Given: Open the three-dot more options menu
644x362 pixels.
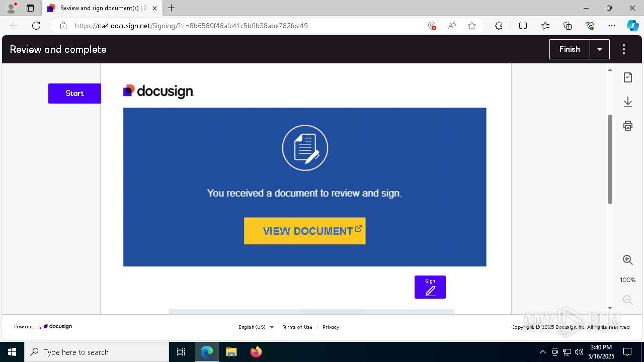Looking at the screenshot, I should tap(624, 49).
